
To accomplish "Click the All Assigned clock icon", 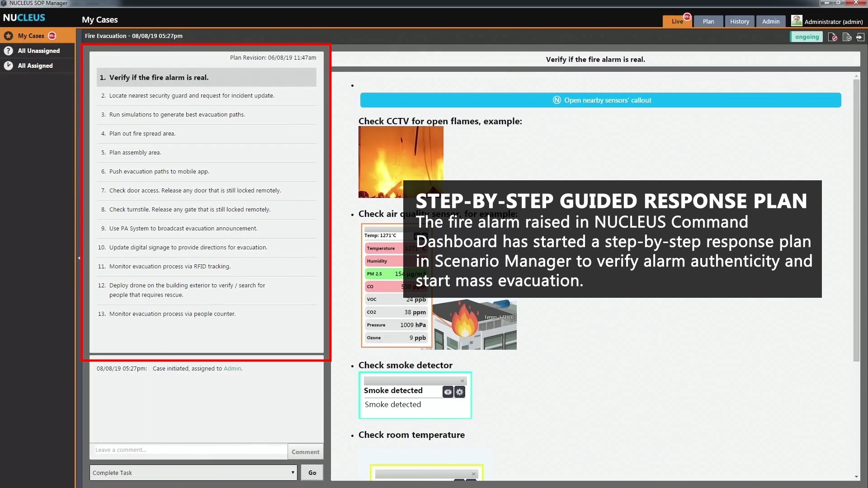I will tap(8, 66).
